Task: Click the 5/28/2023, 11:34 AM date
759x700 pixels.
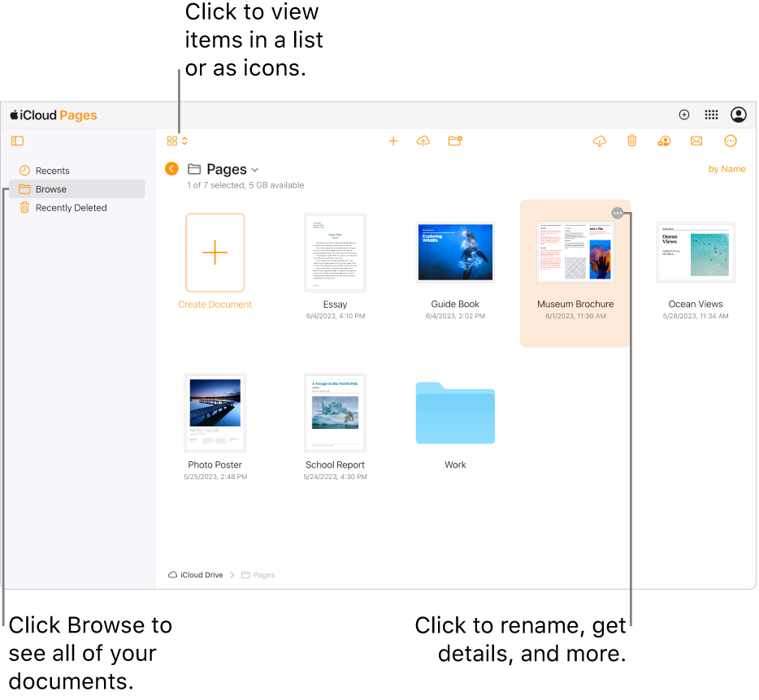Action: tap(696, 316)
